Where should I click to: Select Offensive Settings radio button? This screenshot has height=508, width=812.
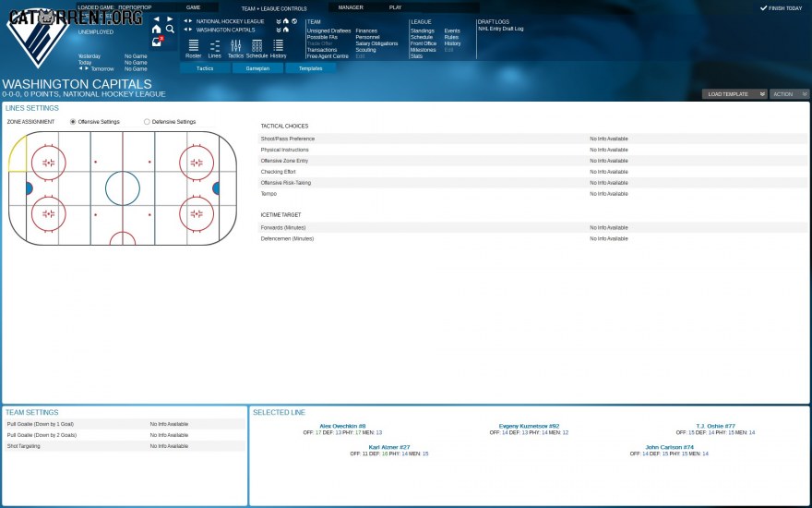point(73,122)
